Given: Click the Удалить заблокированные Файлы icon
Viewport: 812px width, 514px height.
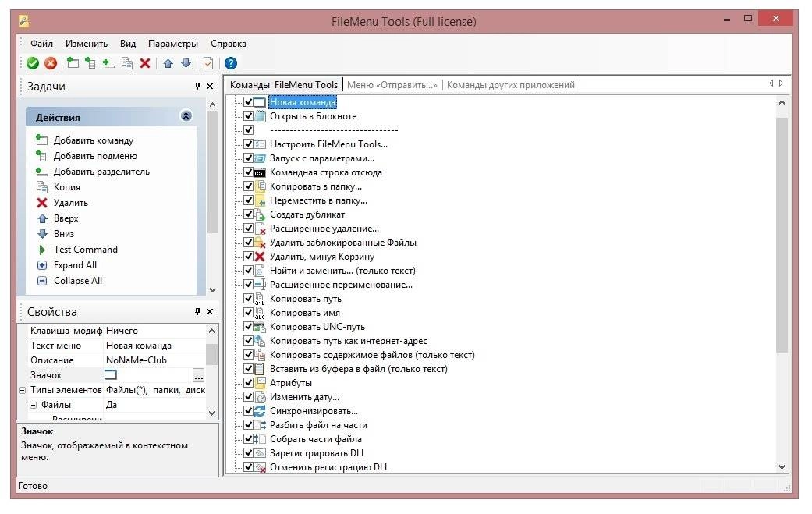Looking at the screenshot, I should click(260, 243).
